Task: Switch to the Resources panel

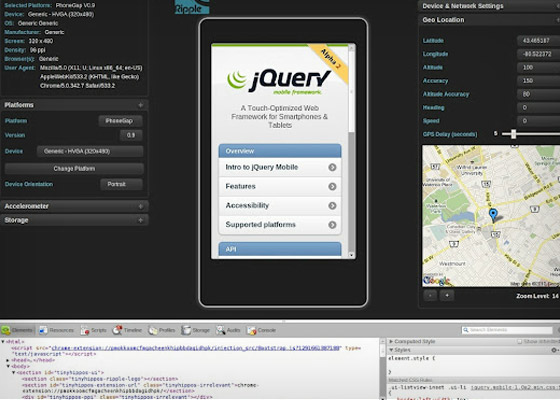Action: coord(56,330)
